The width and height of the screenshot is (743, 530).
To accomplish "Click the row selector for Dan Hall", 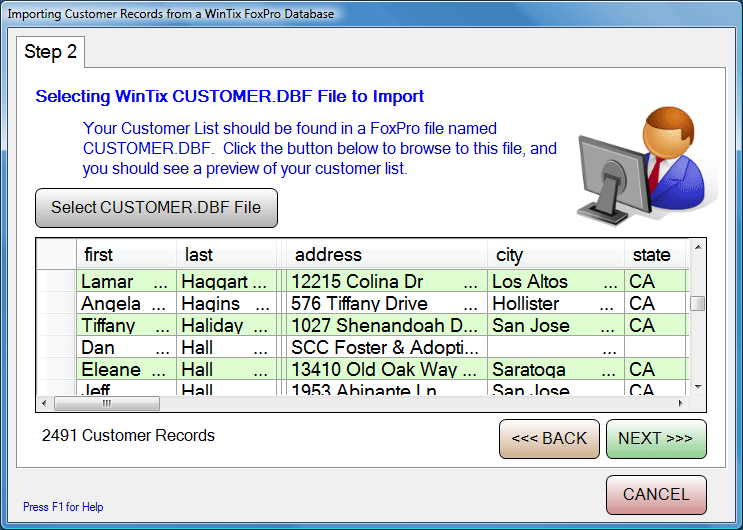I will [x=56, y=347].
